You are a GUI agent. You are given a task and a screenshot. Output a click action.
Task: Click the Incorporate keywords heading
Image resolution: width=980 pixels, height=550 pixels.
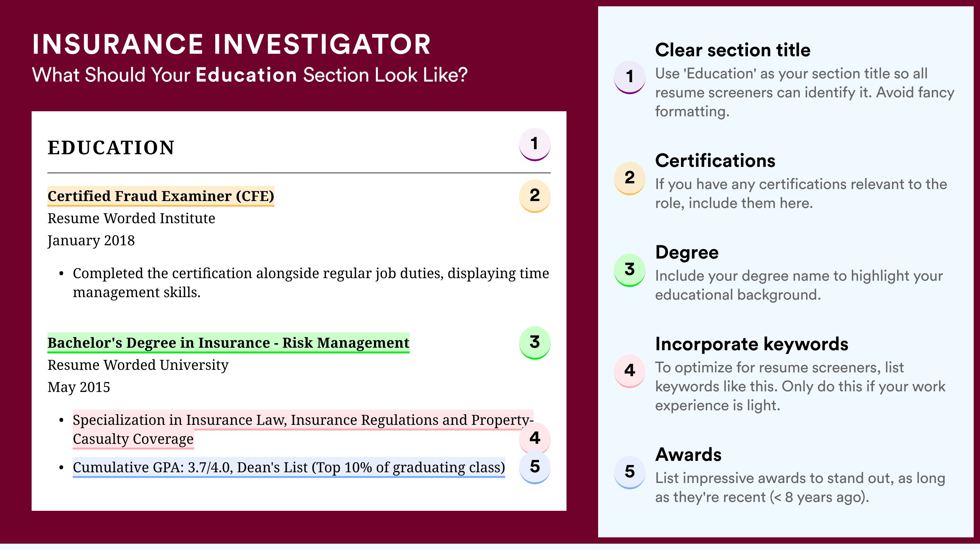752,344
